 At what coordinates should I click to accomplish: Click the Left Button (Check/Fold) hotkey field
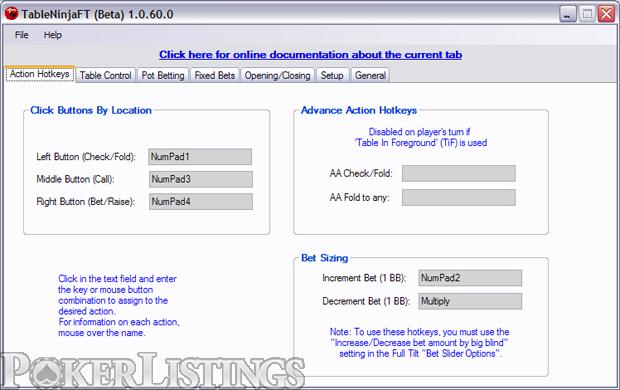(200, 157)
